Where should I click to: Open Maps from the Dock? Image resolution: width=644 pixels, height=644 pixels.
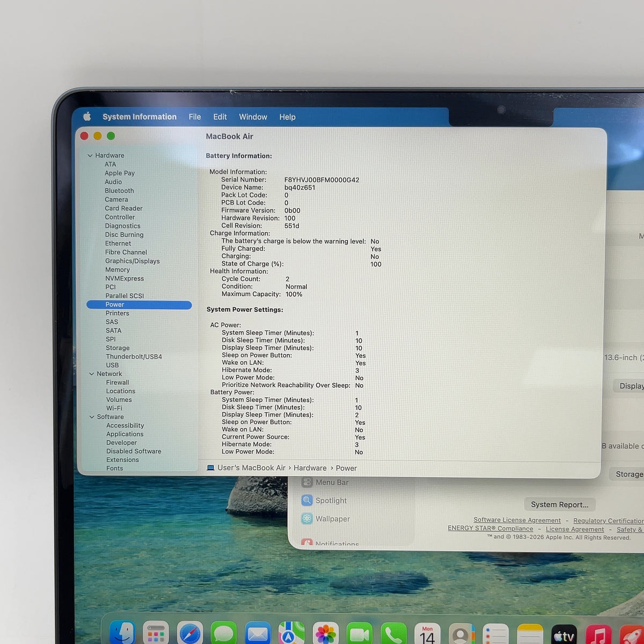coord(291,634)
